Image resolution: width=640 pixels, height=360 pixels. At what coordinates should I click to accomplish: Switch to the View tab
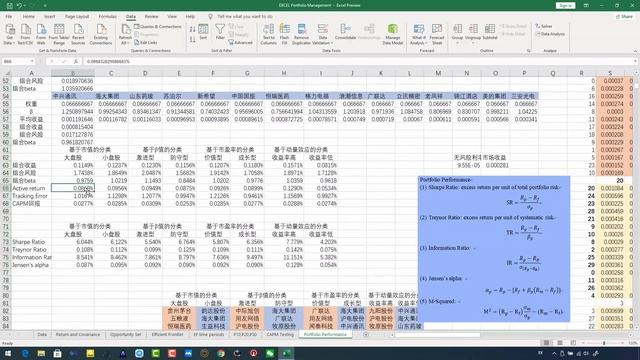pyautogui.click(x=172, y=17)
